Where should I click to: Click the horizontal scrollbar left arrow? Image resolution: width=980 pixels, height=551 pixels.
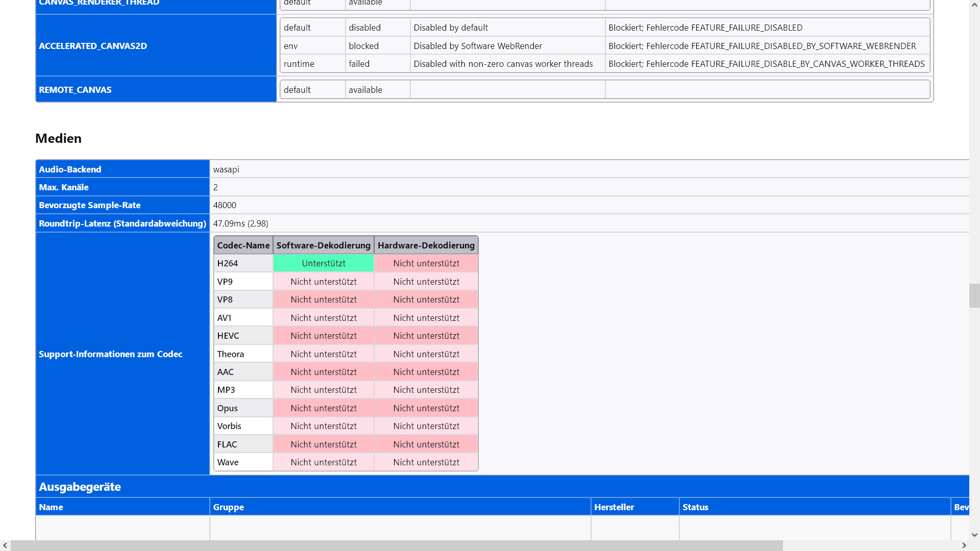coord(5,545)
